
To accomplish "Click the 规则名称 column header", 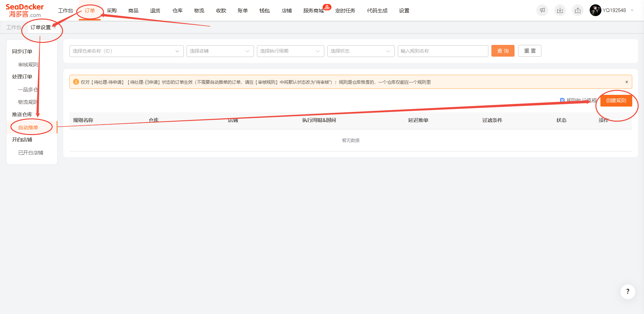I will coord(83,120).
